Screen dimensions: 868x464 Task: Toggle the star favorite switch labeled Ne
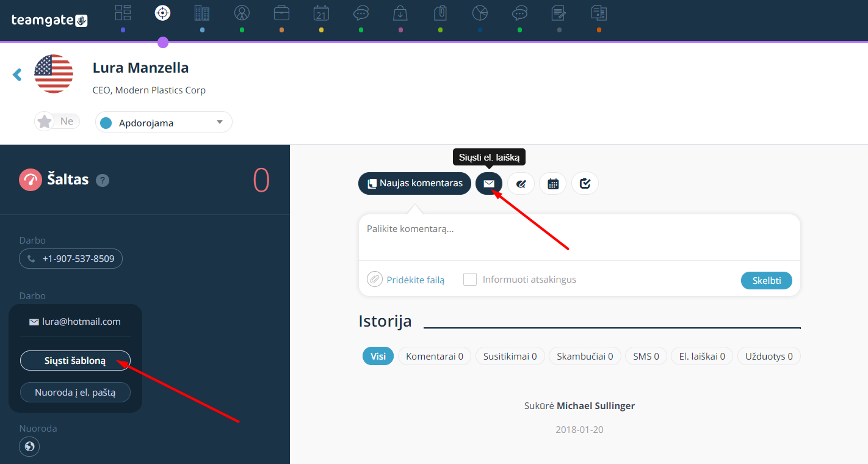coord(57,121)
